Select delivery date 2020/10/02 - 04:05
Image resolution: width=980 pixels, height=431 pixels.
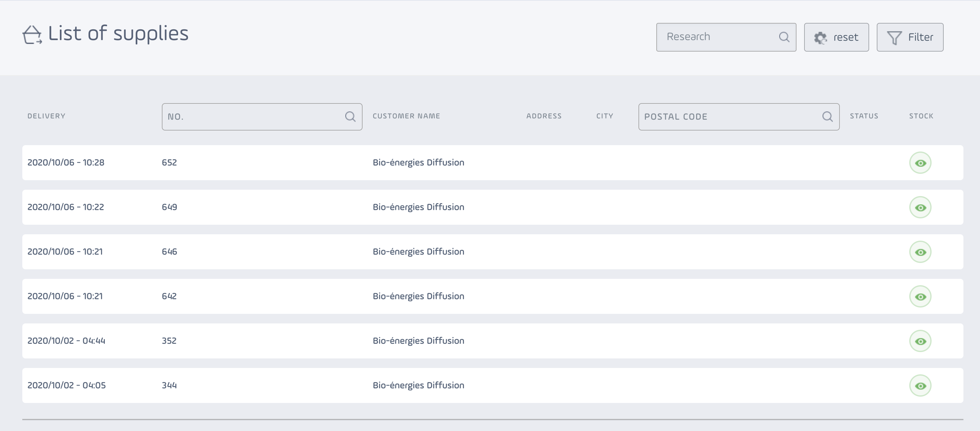pos(67,385)
